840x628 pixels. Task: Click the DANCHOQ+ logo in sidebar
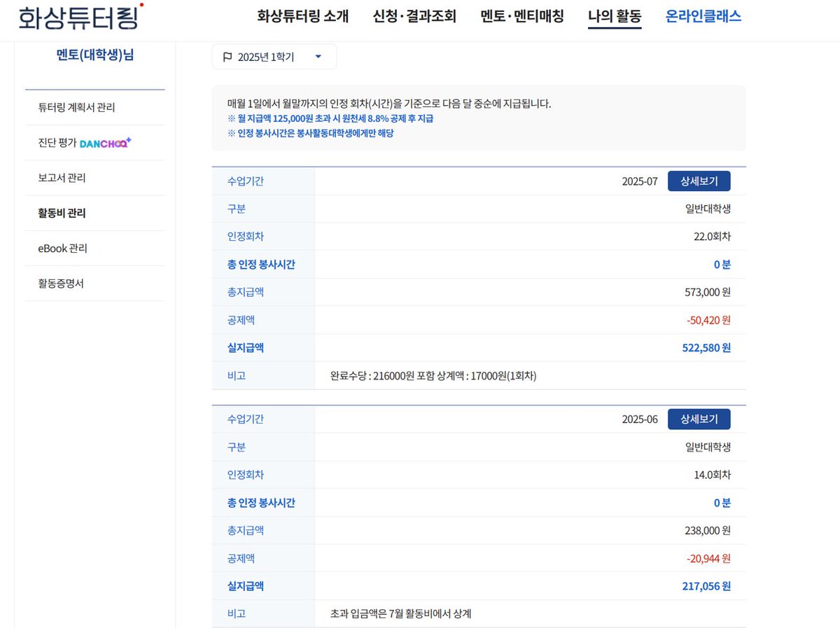(106, 143)
